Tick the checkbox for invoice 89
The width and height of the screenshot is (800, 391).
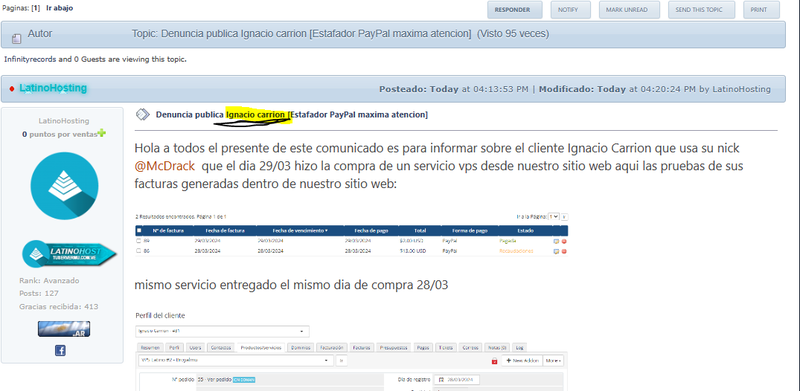[139, 241]
